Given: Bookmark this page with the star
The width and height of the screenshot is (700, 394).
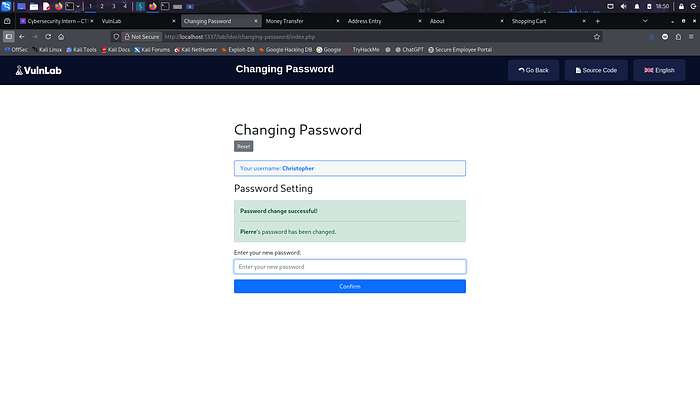Looking at the screenshot, I should click(x=597, y=37).
